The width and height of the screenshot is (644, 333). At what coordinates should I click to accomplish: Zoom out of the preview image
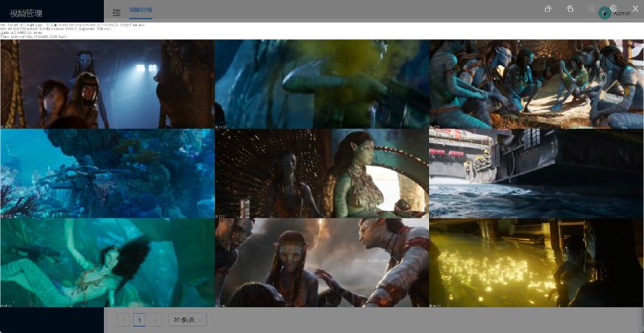592,9
